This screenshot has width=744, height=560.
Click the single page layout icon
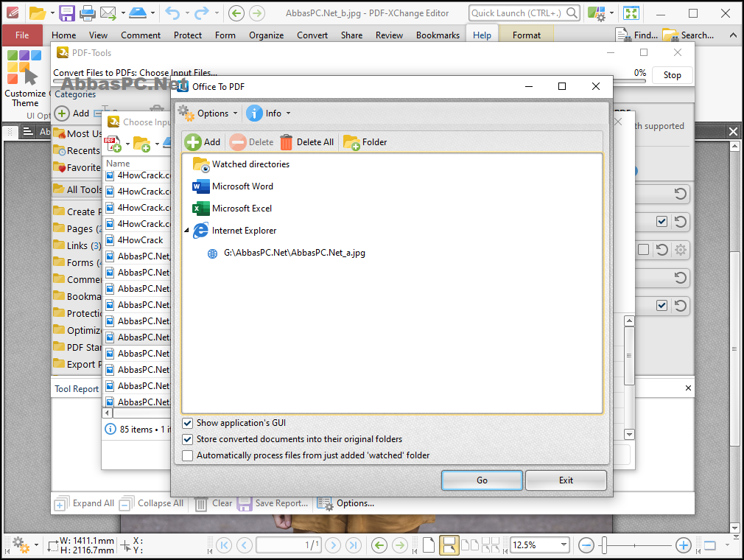pyautogui.click(x=429, y=545)
